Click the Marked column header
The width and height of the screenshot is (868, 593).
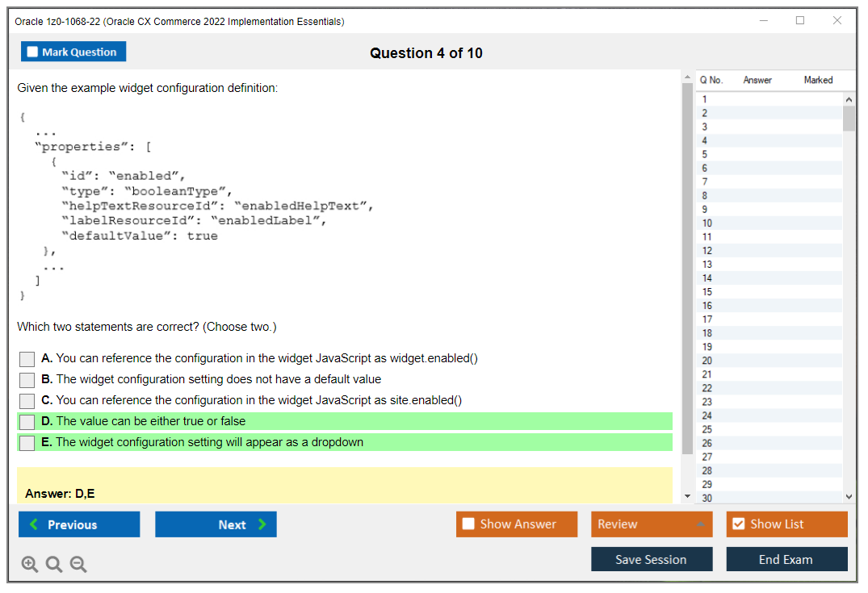coord(818,80)
